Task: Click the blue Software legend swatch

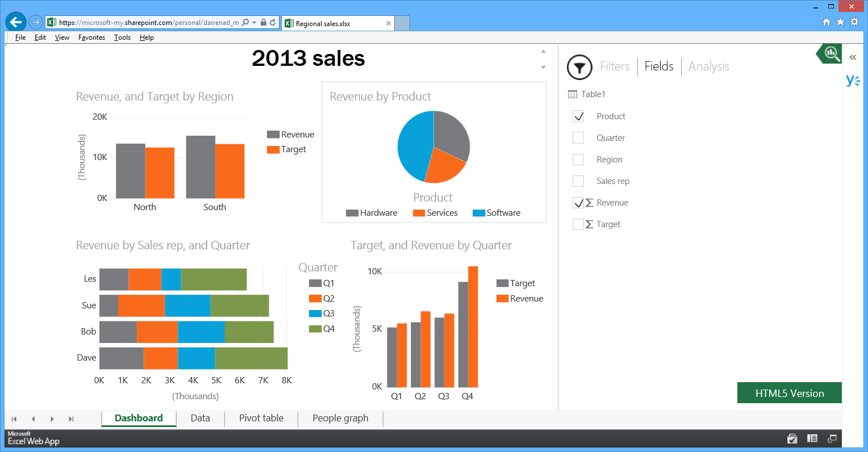Action: [x=479, y=213]
